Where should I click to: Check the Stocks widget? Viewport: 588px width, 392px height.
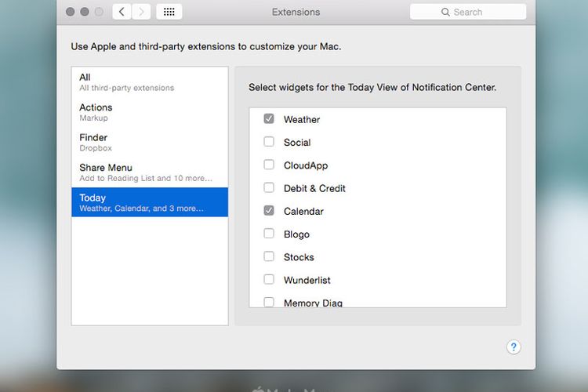pyautogui.click(x=269, y=256)
